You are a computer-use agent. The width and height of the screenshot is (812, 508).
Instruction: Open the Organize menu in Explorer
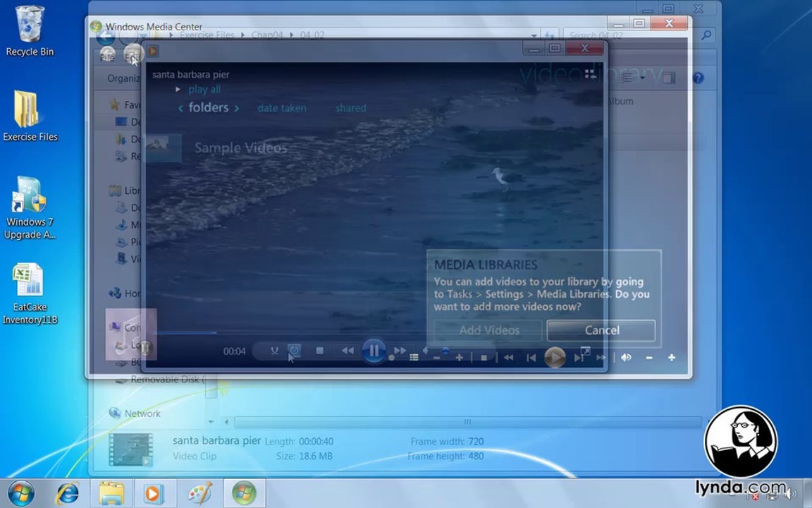[124, 78]
